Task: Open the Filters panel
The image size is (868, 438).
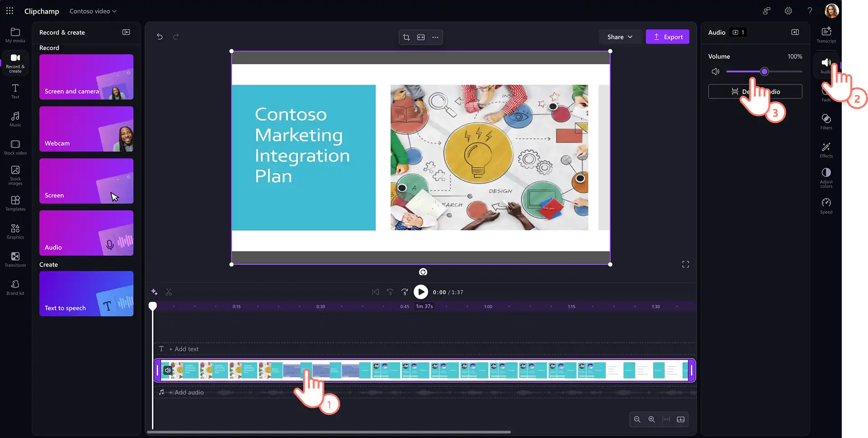Action: click(x=826, y=122)
